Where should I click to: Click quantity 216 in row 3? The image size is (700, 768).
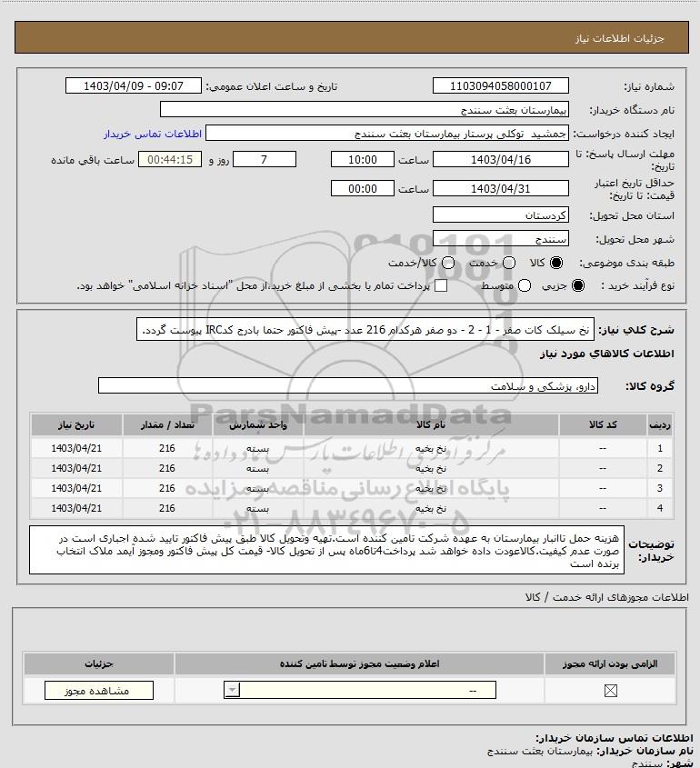pos(167,488)
